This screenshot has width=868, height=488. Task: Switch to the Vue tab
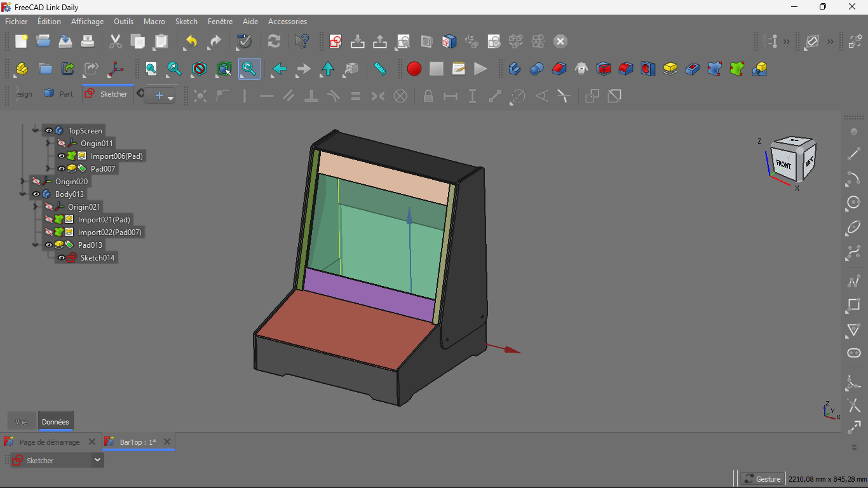click(22, 422)
